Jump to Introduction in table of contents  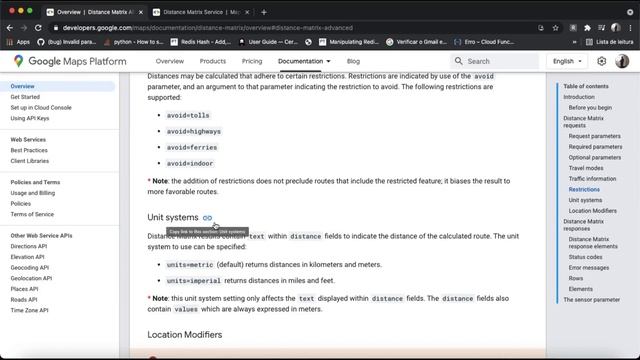(x=579, y=97)
